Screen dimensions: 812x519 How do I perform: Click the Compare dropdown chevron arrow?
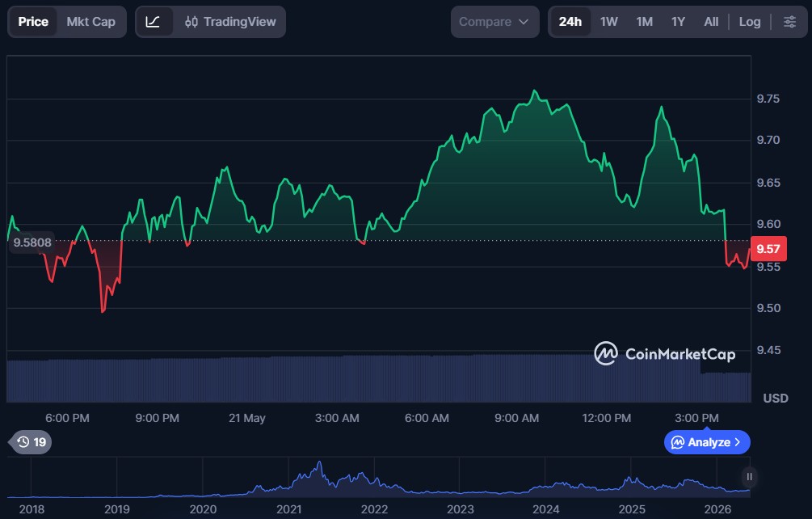point(524,22)
